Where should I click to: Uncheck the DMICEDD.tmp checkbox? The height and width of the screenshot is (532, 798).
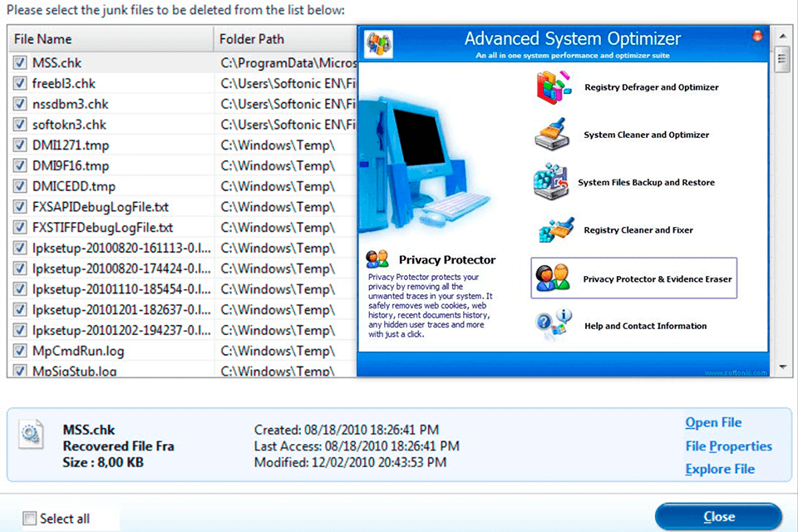[x=20, y=186]
